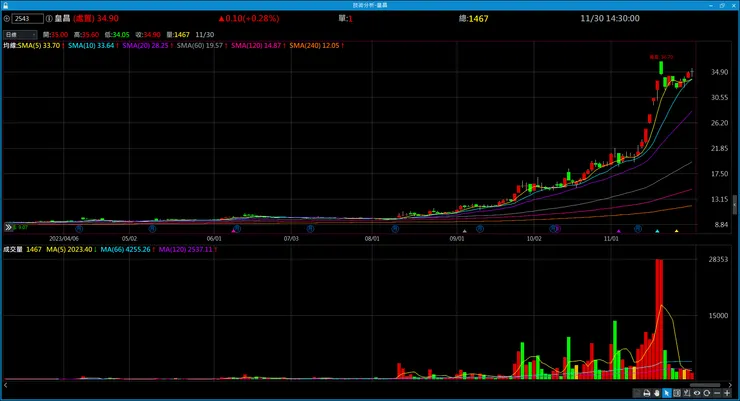740x401 pixels.
Task: Click the add symbol plus-circle icon
Action: 7,18
